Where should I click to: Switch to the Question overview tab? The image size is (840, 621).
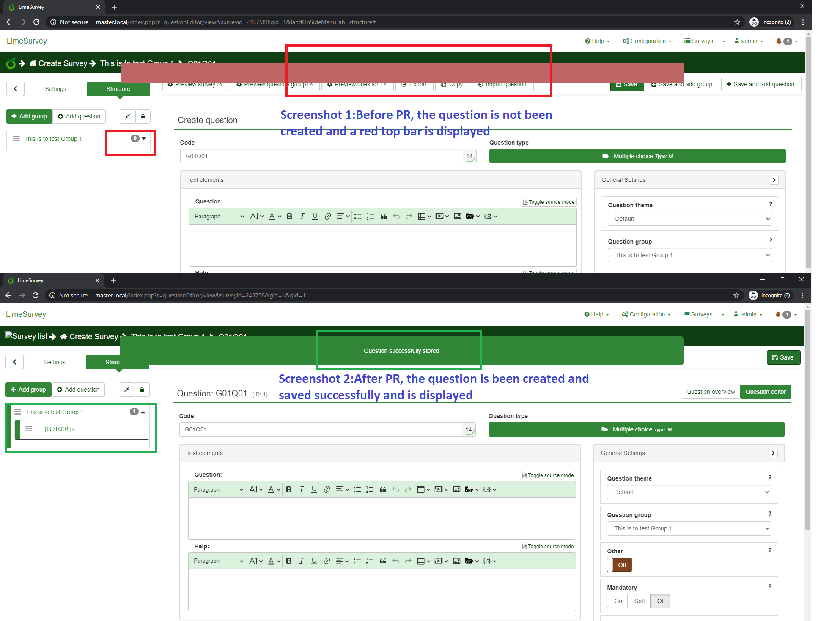[x=711, y=392]
